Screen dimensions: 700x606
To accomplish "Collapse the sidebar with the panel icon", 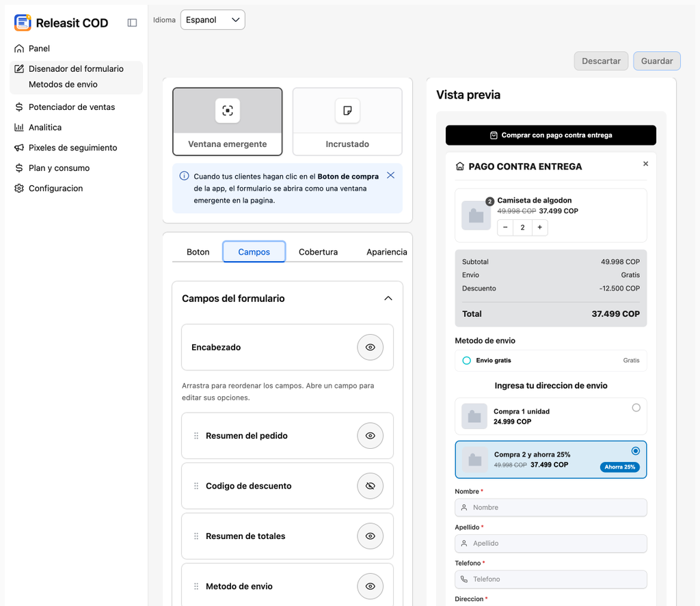I will click(x=132, y=23).
